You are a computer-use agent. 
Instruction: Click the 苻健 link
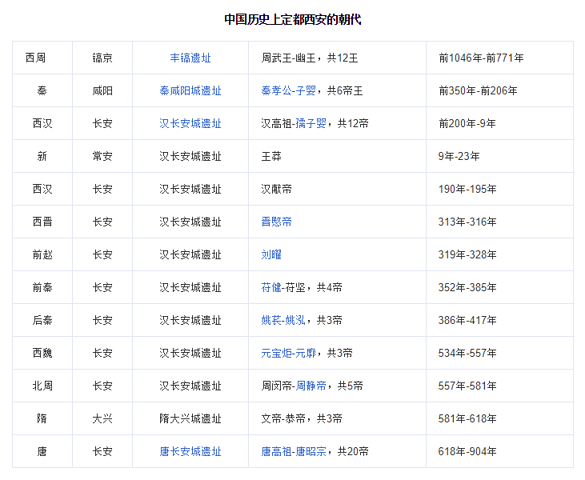(271, 288)
